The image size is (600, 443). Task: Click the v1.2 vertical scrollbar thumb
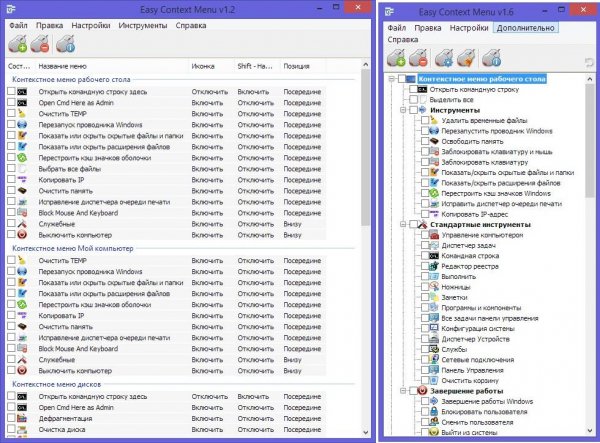point(365,147)
